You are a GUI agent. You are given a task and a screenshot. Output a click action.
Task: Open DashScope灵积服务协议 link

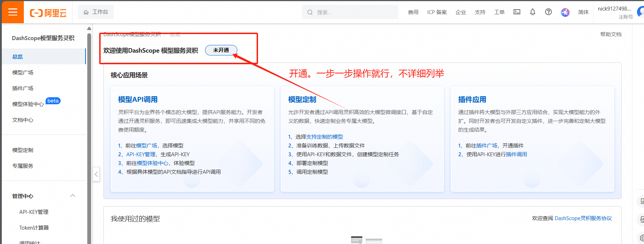583,218
